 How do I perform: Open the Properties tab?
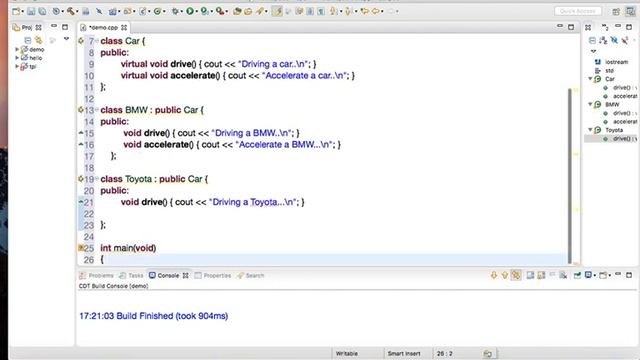point(213,276)
